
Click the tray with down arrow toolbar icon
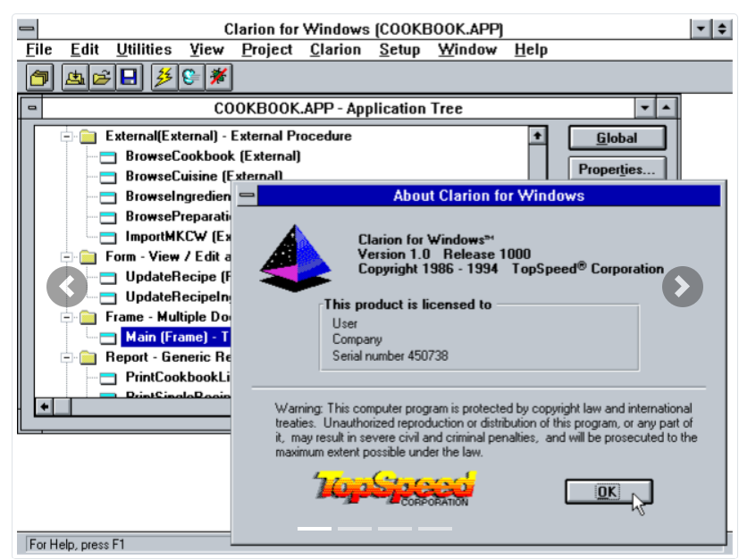pyautogui.click(x=75, y=77)
